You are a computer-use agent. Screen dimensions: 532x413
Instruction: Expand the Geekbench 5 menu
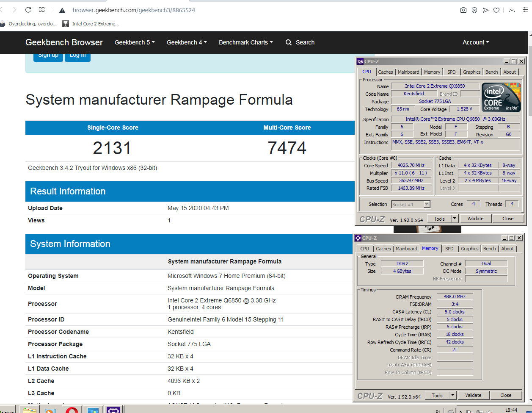135,42
